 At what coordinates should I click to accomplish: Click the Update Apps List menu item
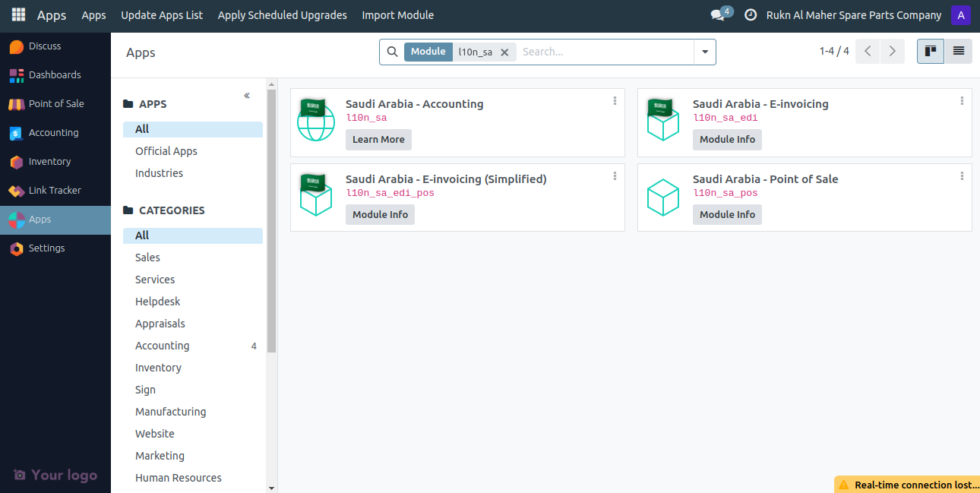(x=162, y=14)
